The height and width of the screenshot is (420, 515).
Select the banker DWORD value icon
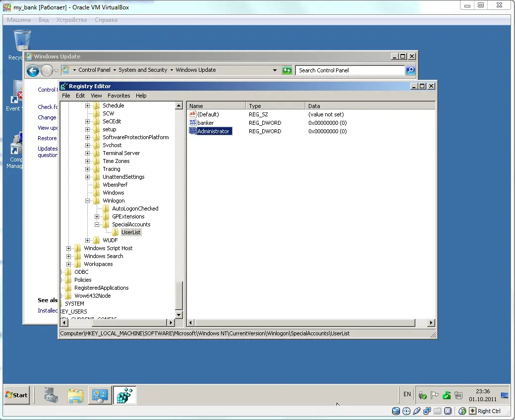[x=192, y=123]
